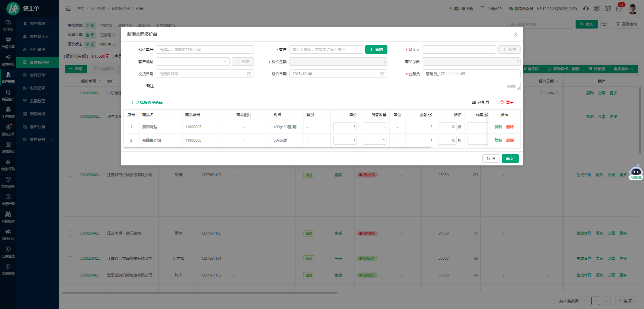Click the 确定 button in the dialog
Image resolution: width=644 pixels, height=309 pixels.
tap(510, 159)
